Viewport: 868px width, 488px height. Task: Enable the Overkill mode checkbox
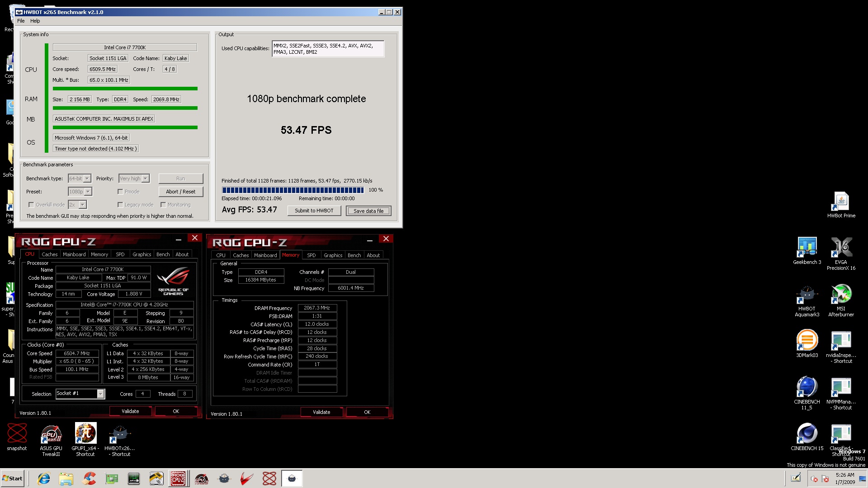[31, 205]
